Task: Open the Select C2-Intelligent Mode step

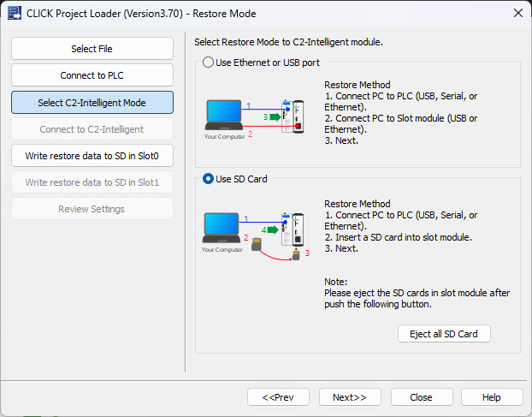Action: point(92,103)
